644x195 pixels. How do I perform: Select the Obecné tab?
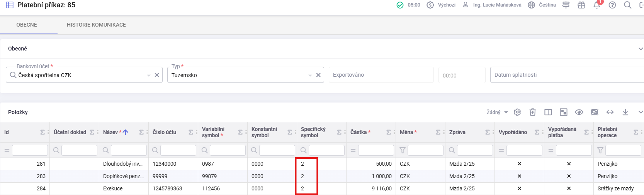click(x=27, y=25)
